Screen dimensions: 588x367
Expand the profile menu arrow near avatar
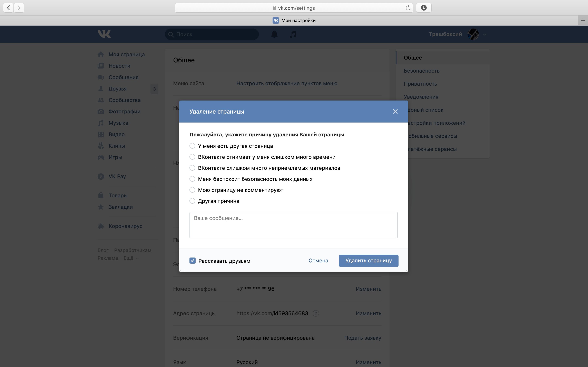485,34
